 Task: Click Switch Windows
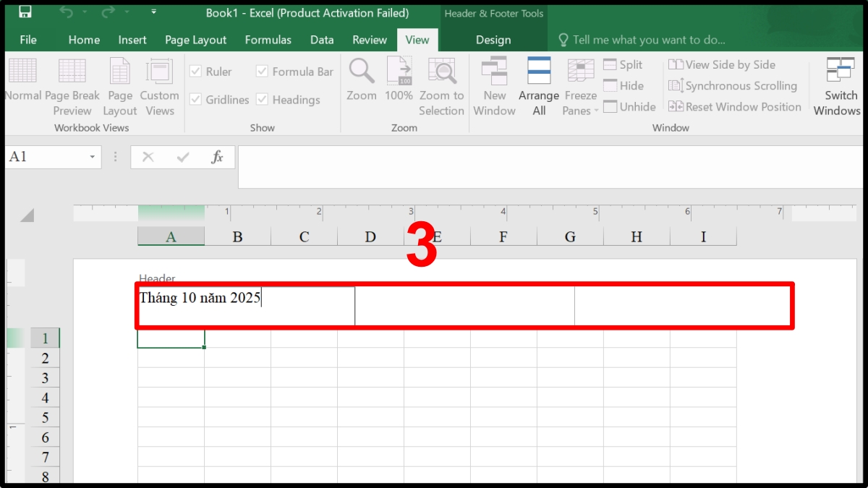pos(838,87)
